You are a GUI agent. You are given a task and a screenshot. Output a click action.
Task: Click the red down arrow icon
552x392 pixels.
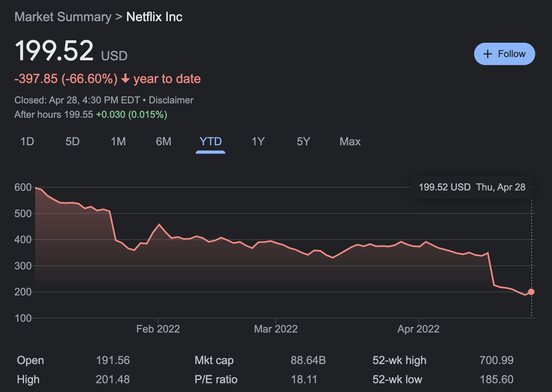125,79
